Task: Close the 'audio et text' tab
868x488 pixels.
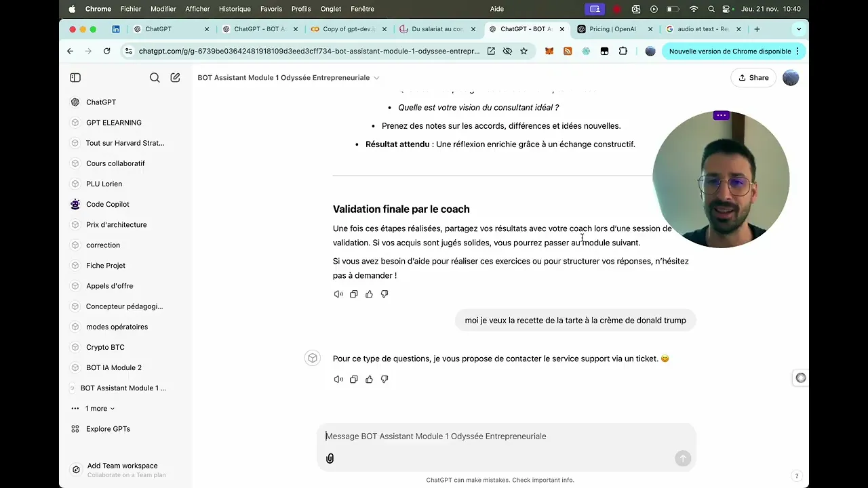Action: [738, 29]
